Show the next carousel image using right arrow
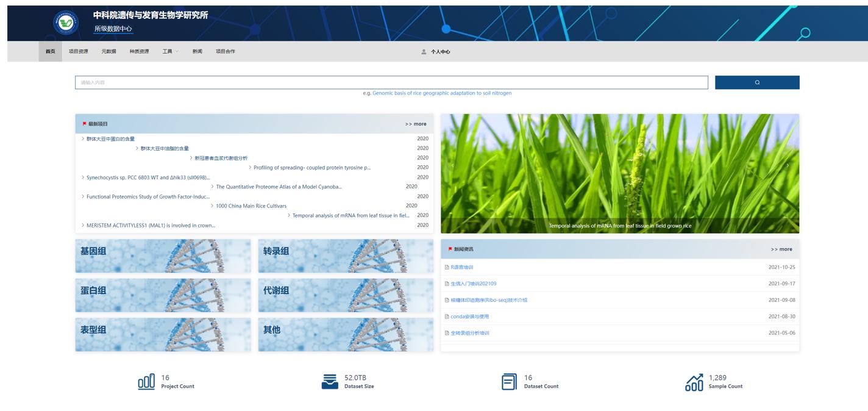Viewport: 868px width, 411px height. coord(787,166)
